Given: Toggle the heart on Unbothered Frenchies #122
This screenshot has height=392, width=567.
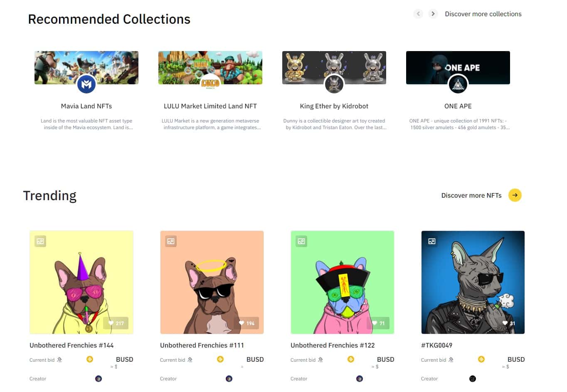Looking at the screenshot, I should (x=378, y=323).
